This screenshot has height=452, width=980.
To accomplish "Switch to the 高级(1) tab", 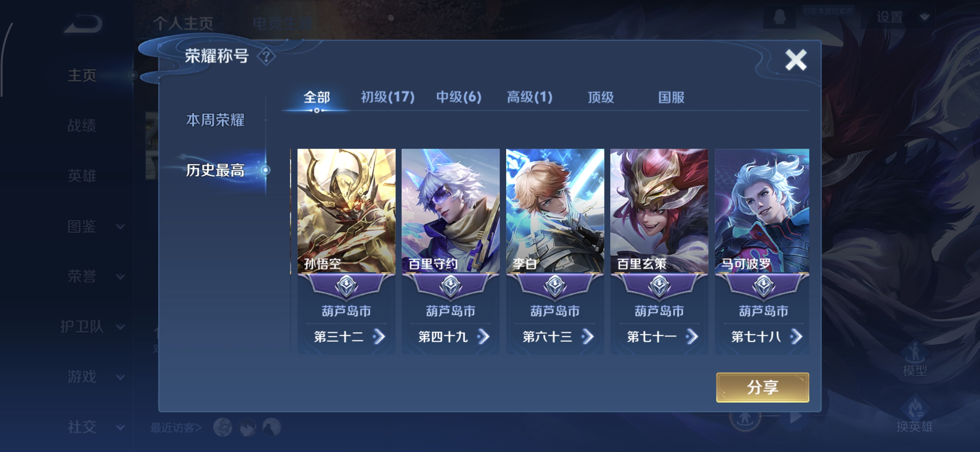I will [x=529, y=97].
